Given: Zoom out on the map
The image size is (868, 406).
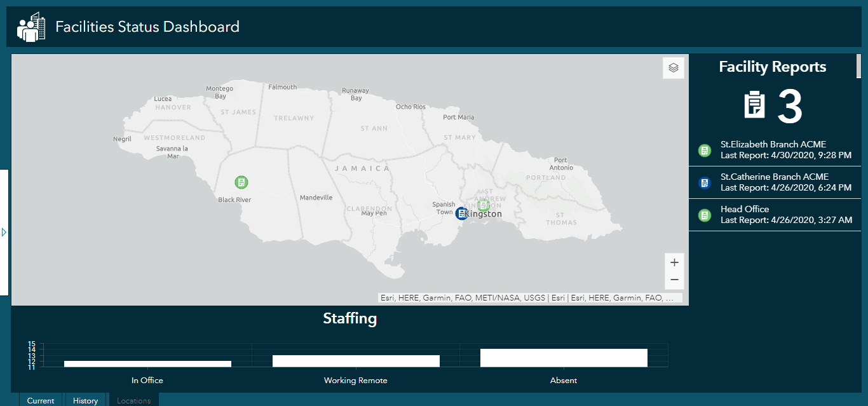Looking at the screenshot, I should 674,280.
